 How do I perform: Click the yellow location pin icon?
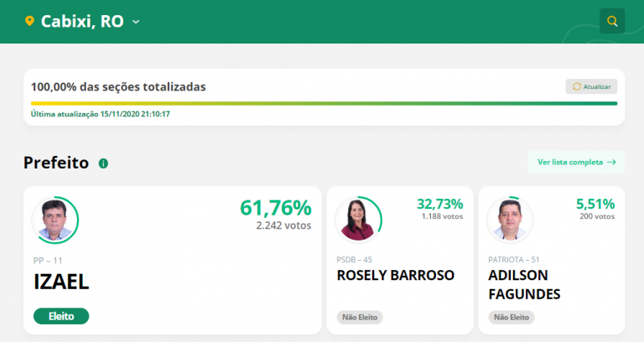point(30,22)
